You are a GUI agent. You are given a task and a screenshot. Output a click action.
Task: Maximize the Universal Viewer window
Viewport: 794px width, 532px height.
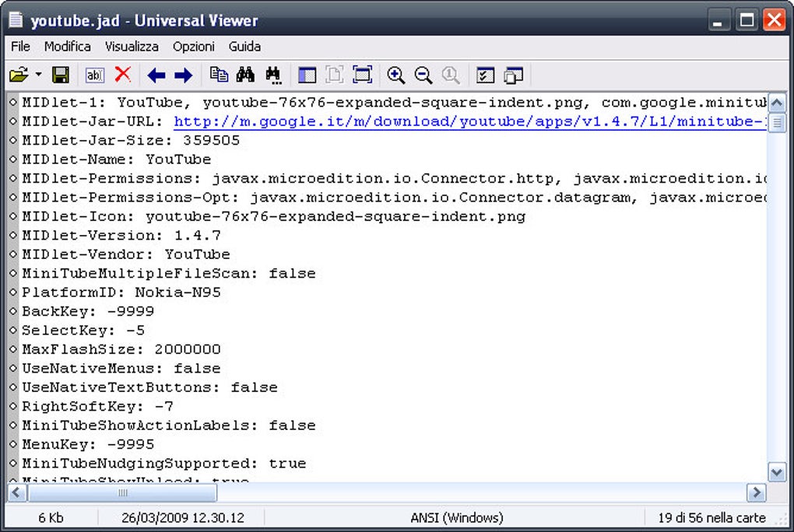point(747,20)
